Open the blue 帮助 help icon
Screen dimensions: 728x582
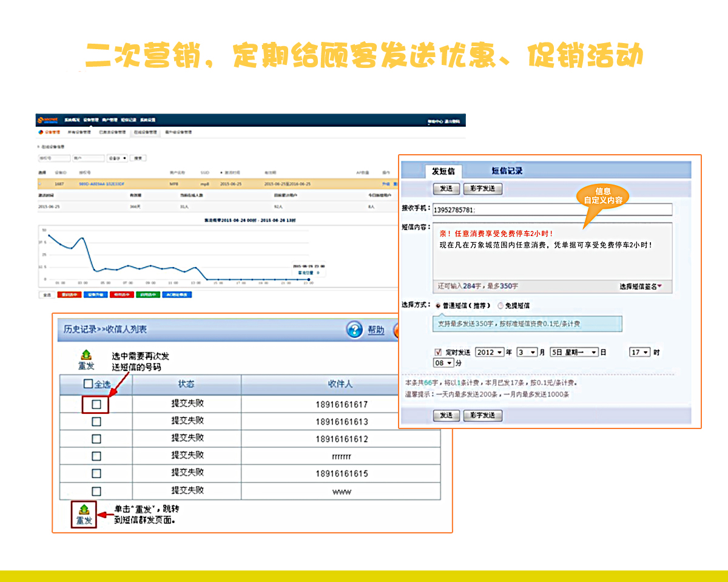coord(354,330)
